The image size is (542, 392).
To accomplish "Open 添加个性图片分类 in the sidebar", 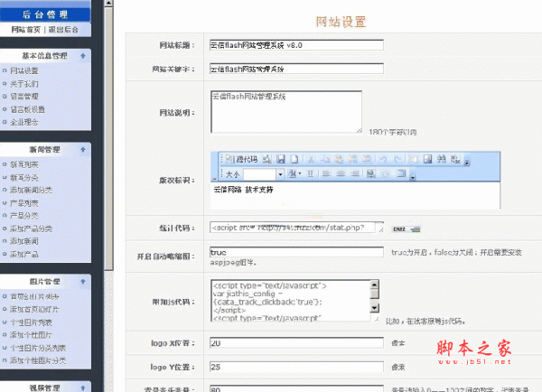I will tap(38, 360).
